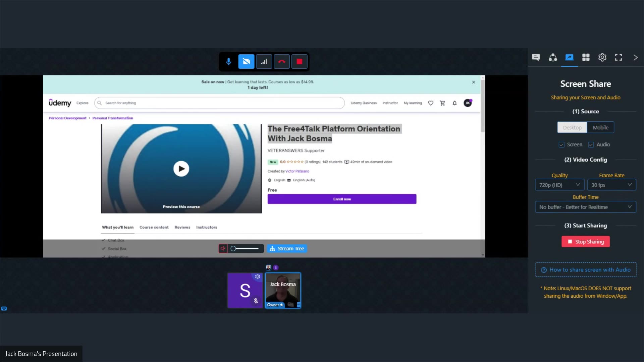The width and height of the screenshot is (644, 362).
Task: Open the chat panel icon
Action: [x=536, y=57]
